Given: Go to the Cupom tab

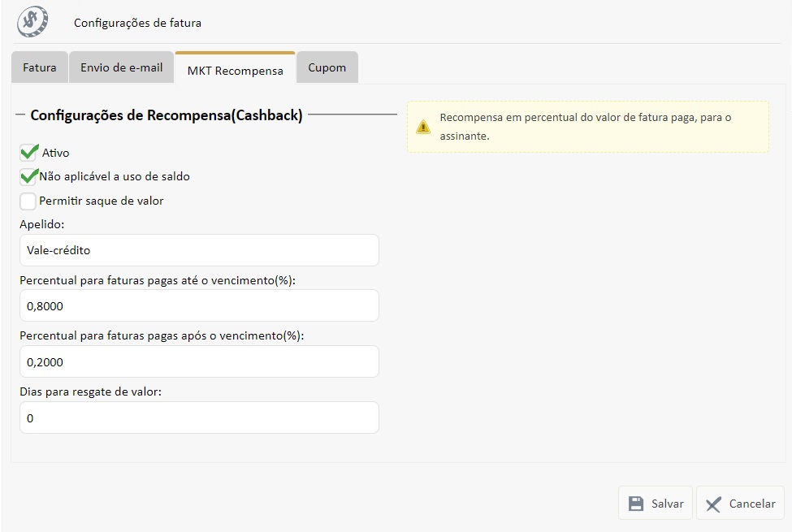Looking at the screenshot, I should (x=327, y=67).
